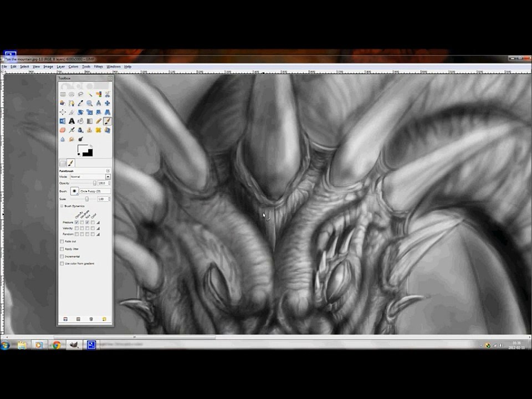
Task: Open the brush preview picker
Action: click(74, 191)
